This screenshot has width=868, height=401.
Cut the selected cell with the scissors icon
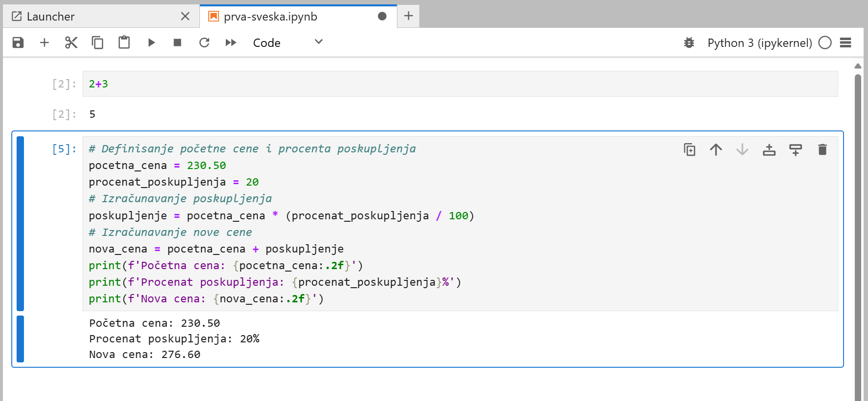click(71, 42)
